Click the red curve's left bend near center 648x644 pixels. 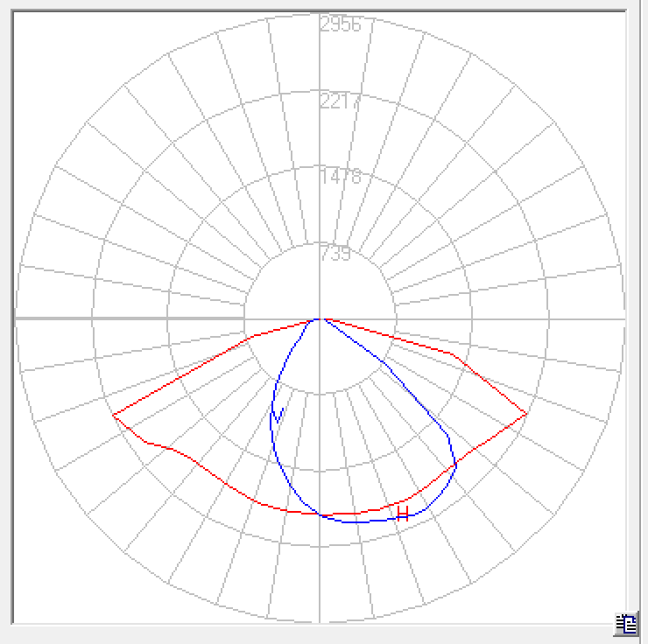(254, 336)
